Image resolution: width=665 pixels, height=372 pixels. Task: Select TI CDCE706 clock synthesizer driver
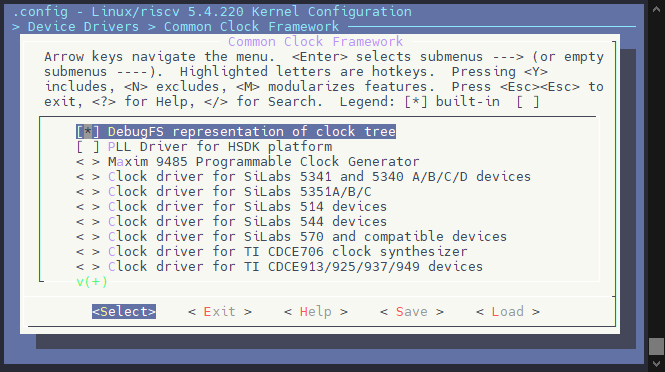pos(272,252)
